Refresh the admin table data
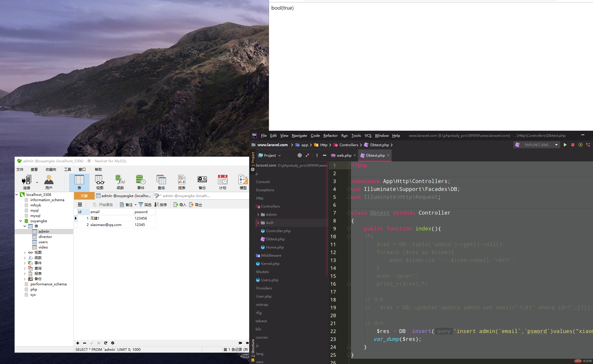The height and width of the screenshot is (364, 593). tap(106, 343)
